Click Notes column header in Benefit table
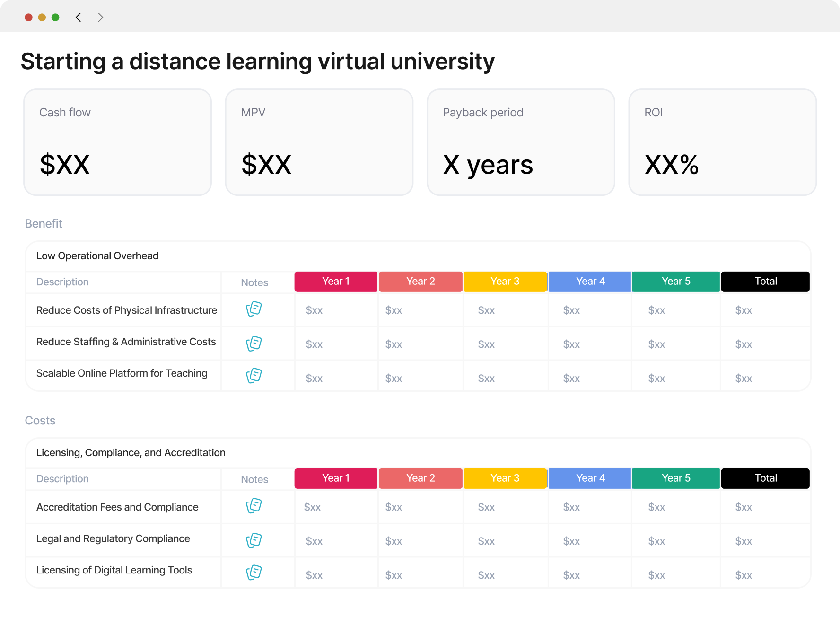Screen dimensions: 840x617 [x=254, y=282]
